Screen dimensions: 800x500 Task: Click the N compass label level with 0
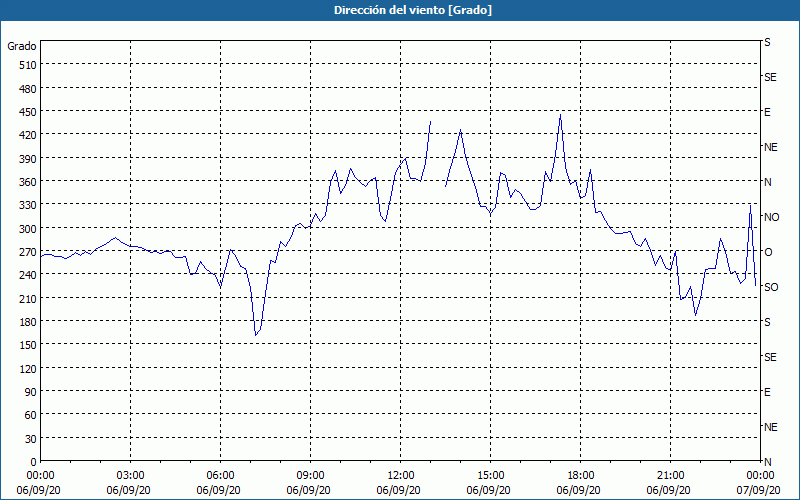click(x=768, y=462)
